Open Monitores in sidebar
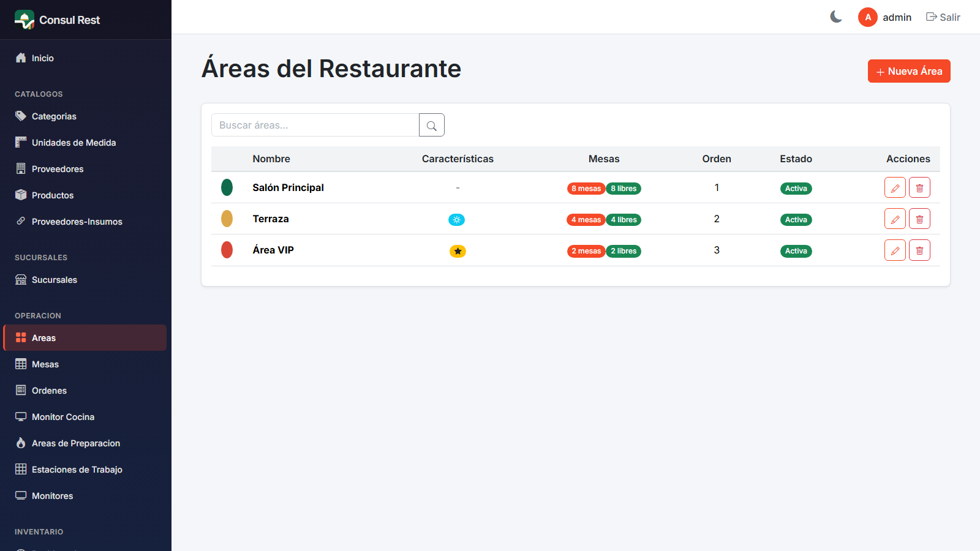The image size is (980, 551). (x=85, y=496)
